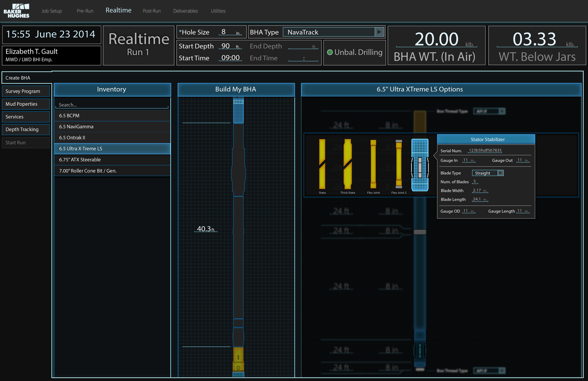Open the top Box Thread Type dropdown
The width and height of the screenshot is (588, 381).
pos(489,111)
